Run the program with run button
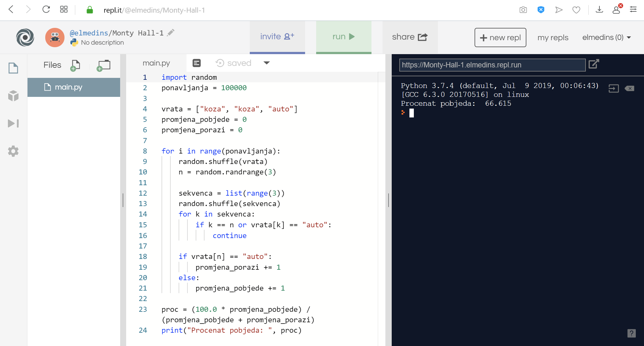Image resolution: width=644 pixels, height=346 pixels. click(343, 37)
